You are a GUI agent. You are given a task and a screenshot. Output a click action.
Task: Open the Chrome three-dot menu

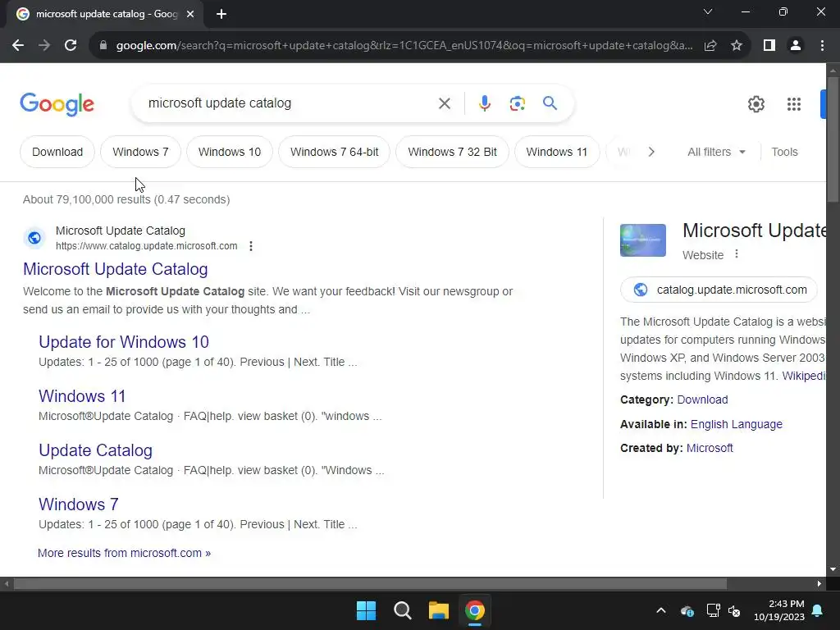(x=822, y=46)
